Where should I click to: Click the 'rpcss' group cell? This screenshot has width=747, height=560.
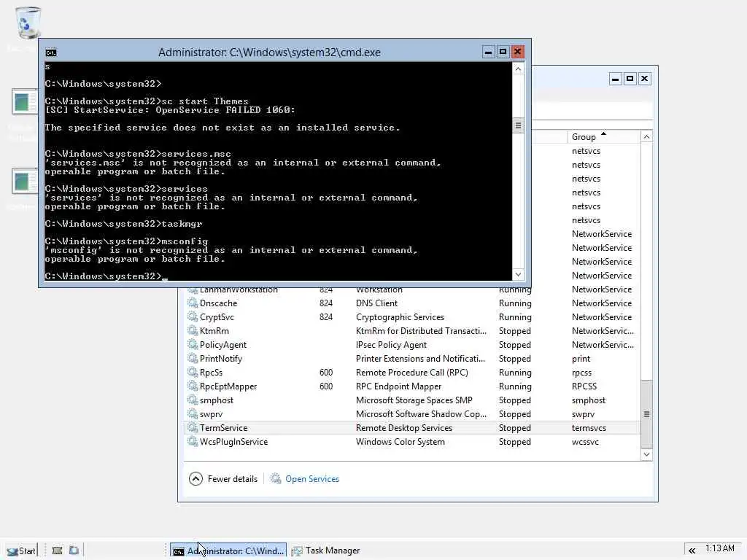coord(581,372)
